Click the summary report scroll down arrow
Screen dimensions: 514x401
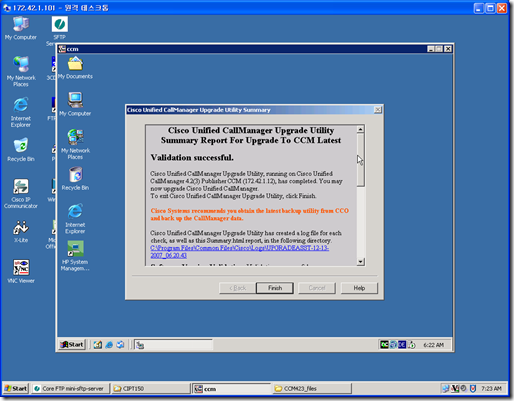pyautogui.click(x=360, y=262)
